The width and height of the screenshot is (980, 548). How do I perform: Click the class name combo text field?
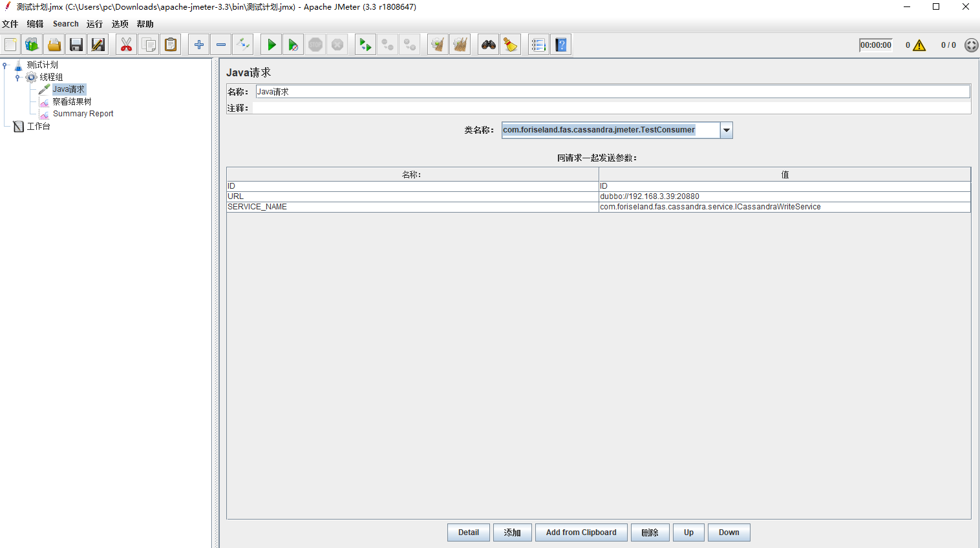pyautogui.click(x=611, y=130)
